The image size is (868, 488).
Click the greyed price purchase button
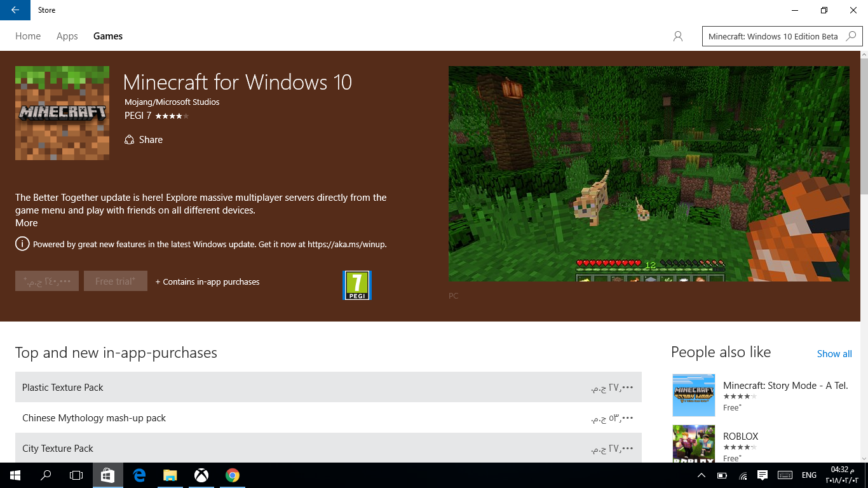(47, 281)
